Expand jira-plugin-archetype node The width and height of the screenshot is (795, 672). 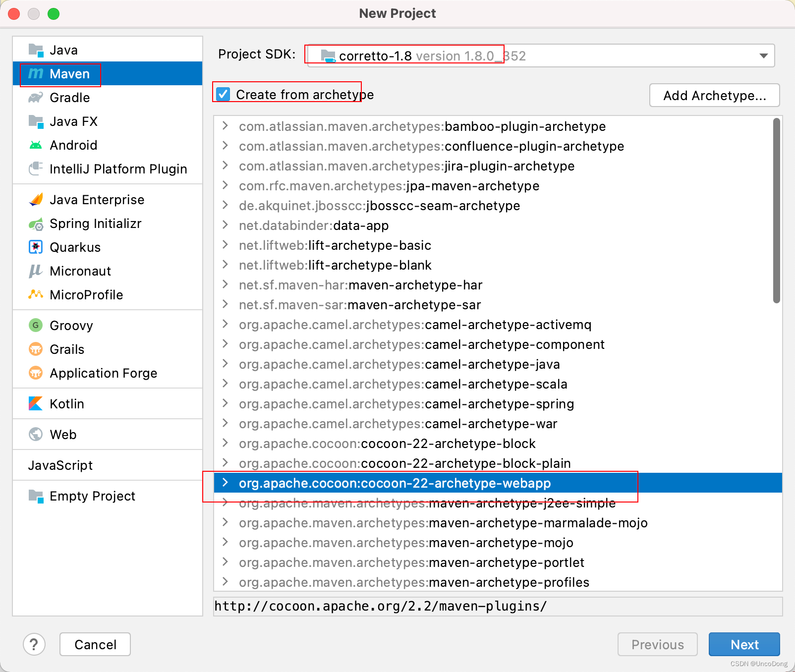click(x=226, y=166)
